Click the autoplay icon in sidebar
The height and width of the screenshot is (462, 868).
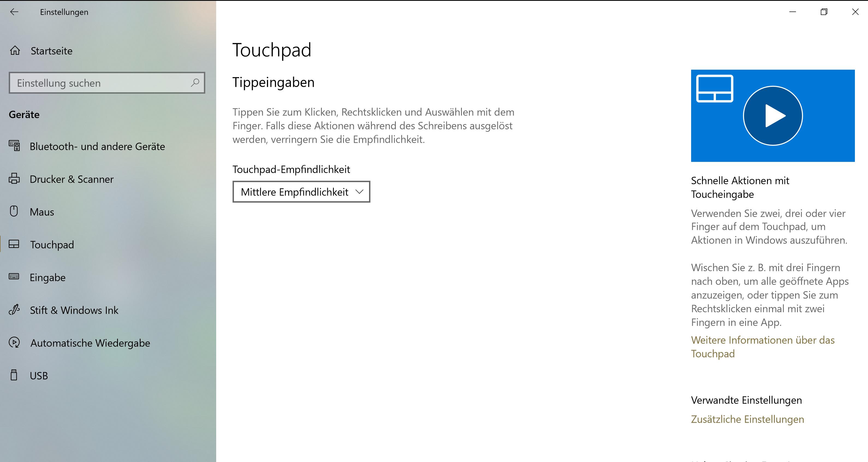14,342
